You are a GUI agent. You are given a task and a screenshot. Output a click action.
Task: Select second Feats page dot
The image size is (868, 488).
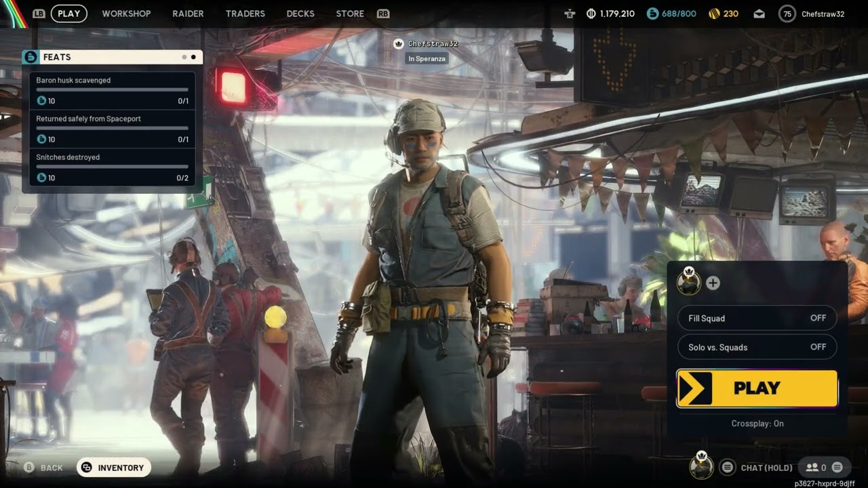(x=193, y=57)
